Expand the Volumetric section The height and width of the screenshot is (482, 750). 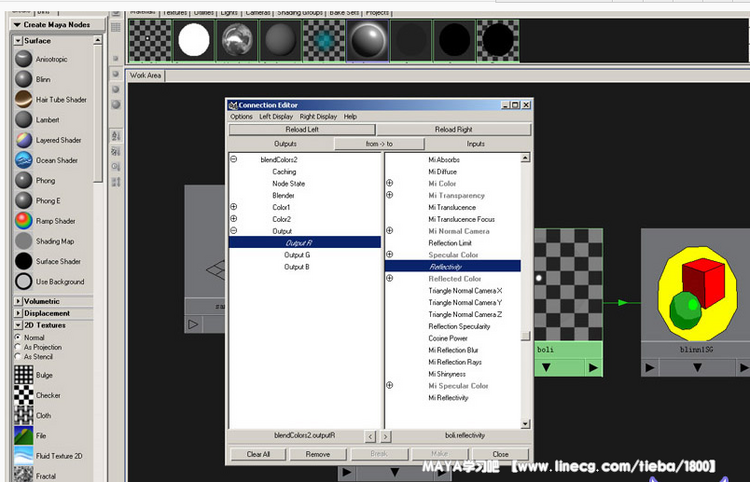tap(18, 301)
